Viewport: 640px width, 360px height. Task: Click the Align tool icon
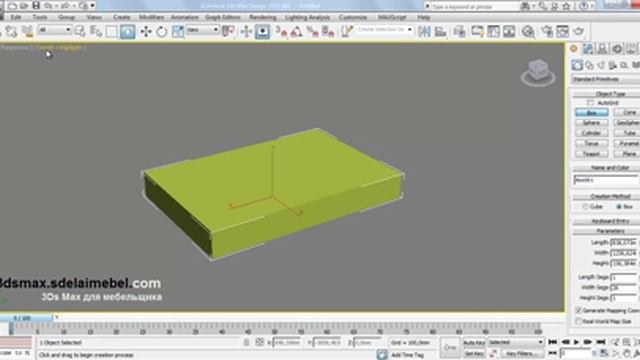click(440, 31)
